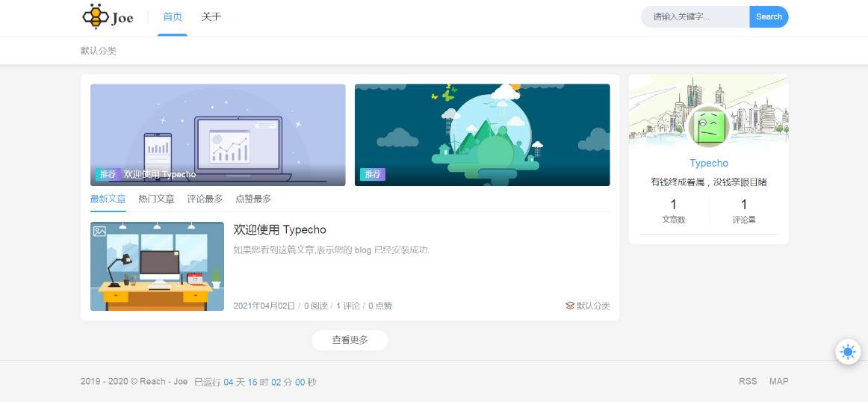The width and height of the screenshot is (868, 402).
Task: Switch to the 评论最多 tab
Action: 205,200
